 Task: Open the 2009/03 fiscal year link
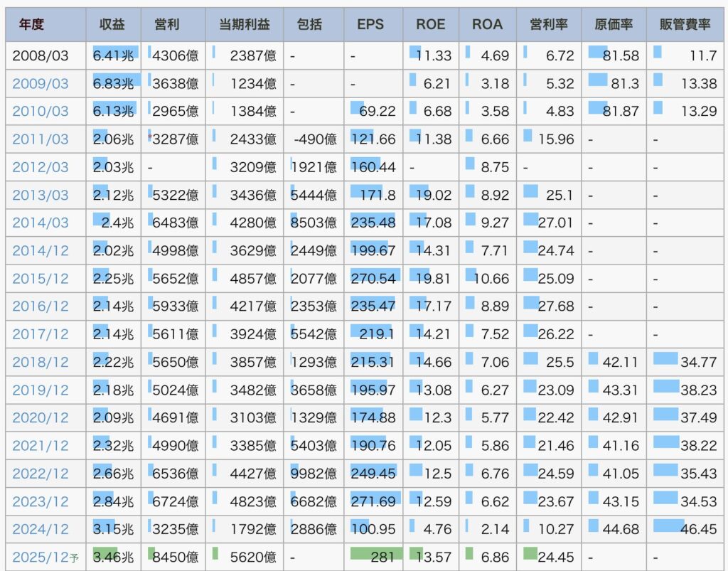(x=41, y=83)
